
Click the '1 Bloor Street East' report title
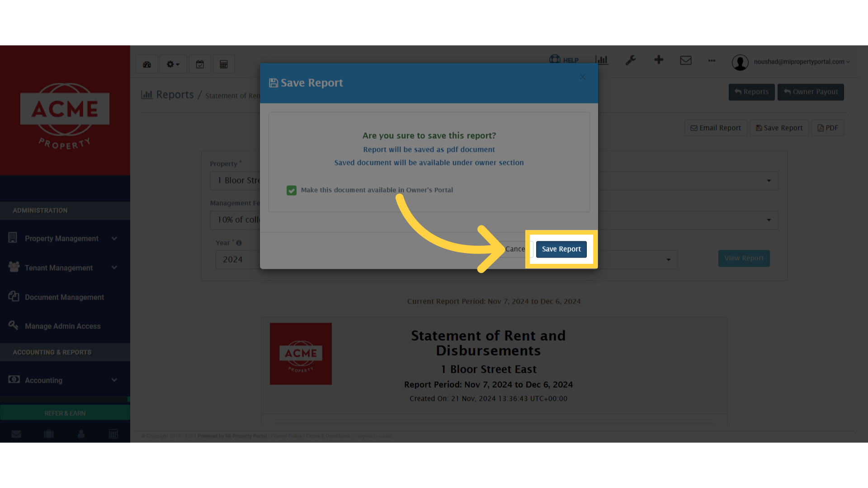tap(489, 370)
